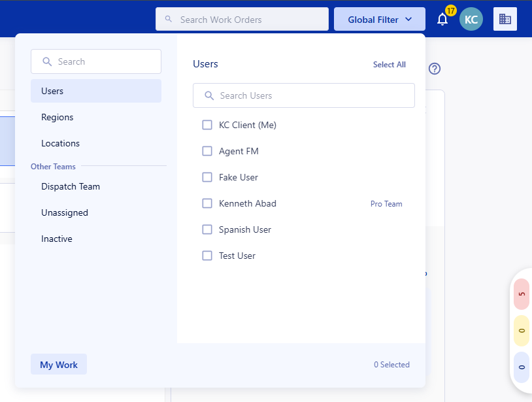Screen dimensions: 532x402
Task: Select the Users filter category
Action: click(96, 91)
